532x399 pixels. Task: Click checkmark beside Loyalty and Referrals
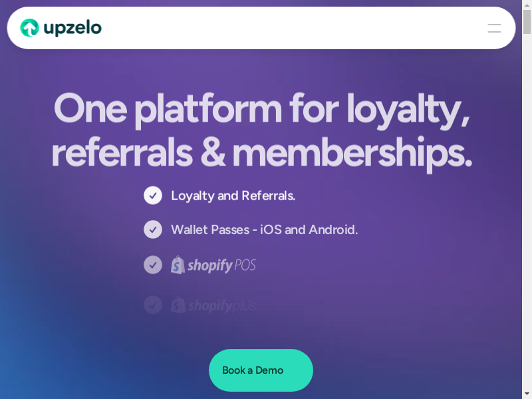click(x=153, y=196)
